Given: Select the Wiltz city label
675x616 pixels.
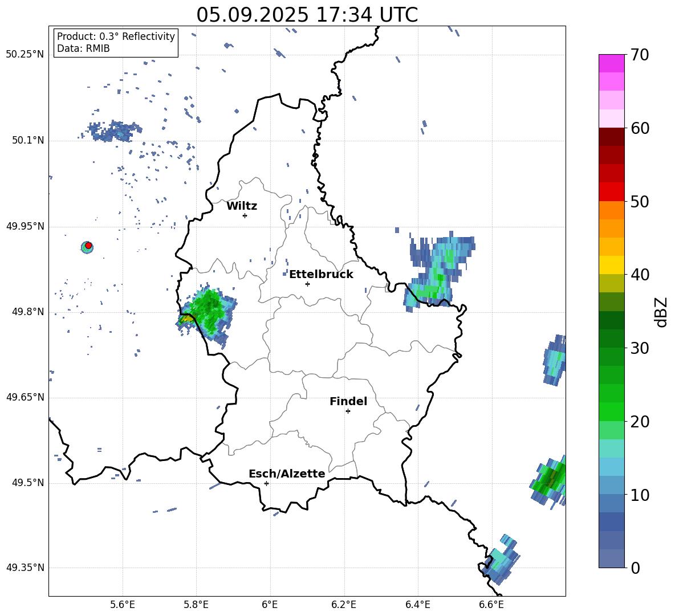Looking at the screenshot, I should point(242,206).
